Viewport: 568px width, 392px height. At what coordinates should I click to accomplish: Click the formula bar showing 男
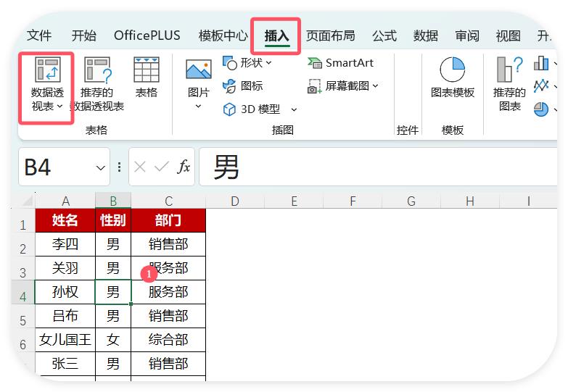(x=378, y=167)
